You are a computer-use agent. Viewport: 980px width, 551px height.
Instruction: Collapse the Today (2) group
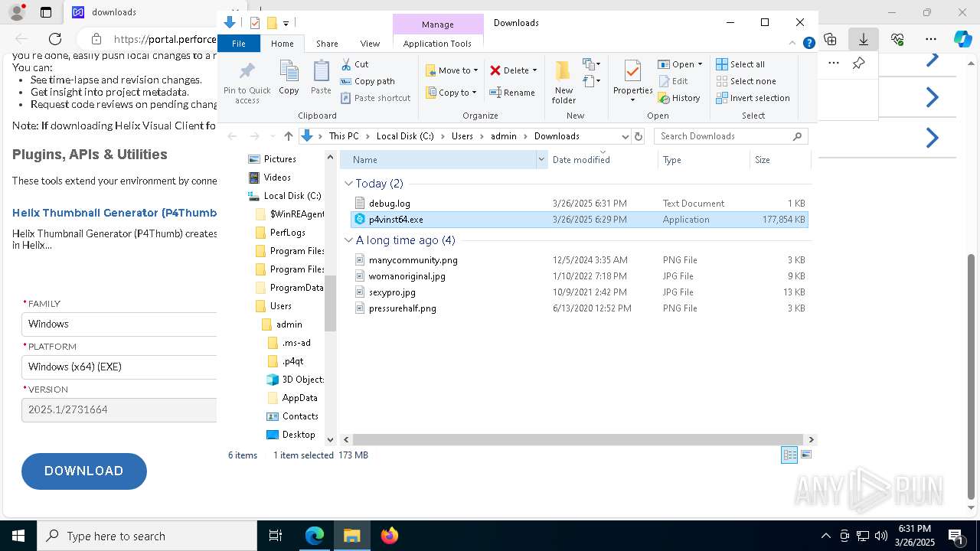pyautogui.click(x=348, y=184)
